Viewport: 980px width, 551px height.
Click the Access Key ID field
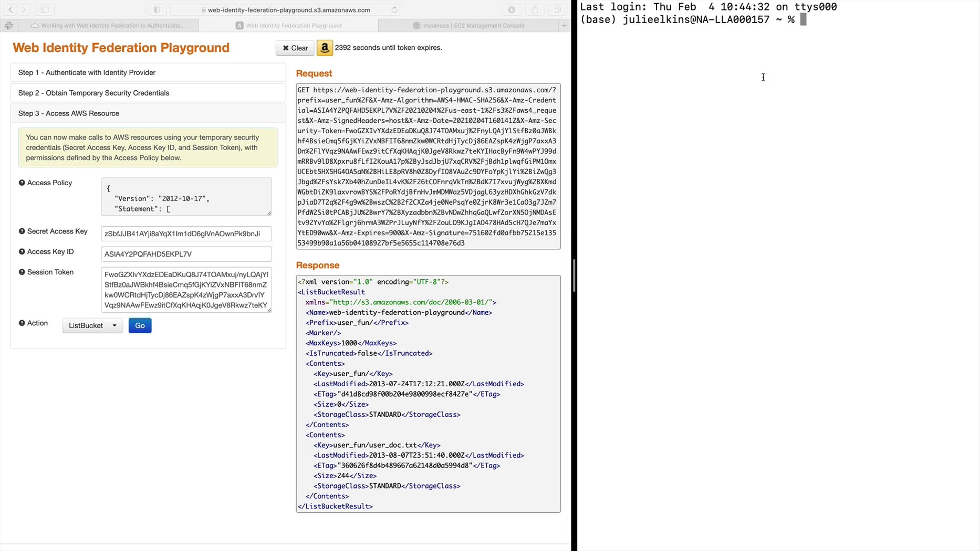click(186, 254)
